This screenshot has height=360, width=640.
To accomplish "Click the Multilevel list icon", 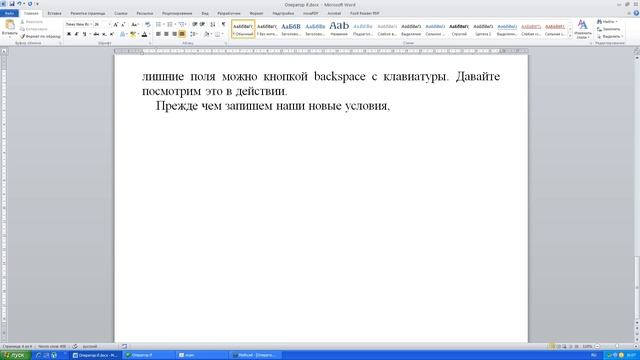I will [x=182, y=24].
